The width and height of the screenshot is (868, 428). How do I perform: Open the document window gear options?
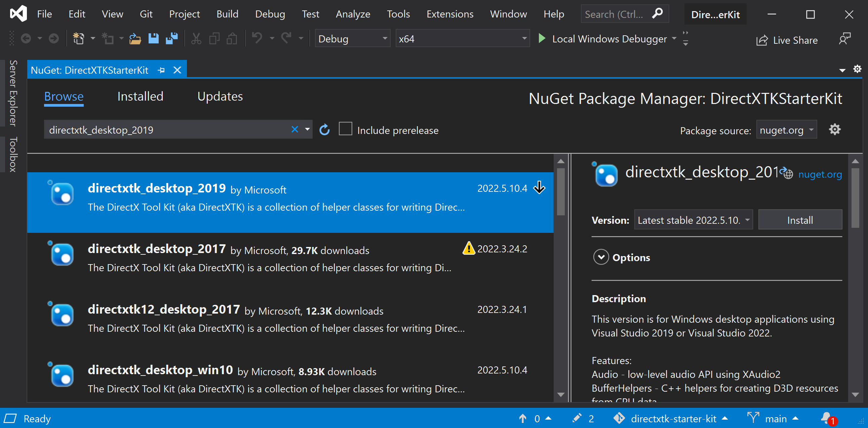point(857,69)
